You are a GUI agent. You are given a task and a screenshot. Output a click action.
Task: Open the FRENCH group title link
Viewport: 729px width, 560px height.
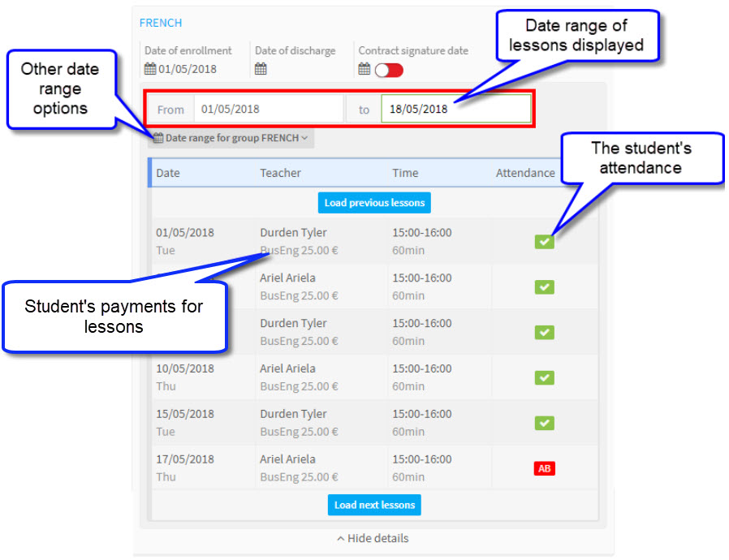(x=161, y=23)
